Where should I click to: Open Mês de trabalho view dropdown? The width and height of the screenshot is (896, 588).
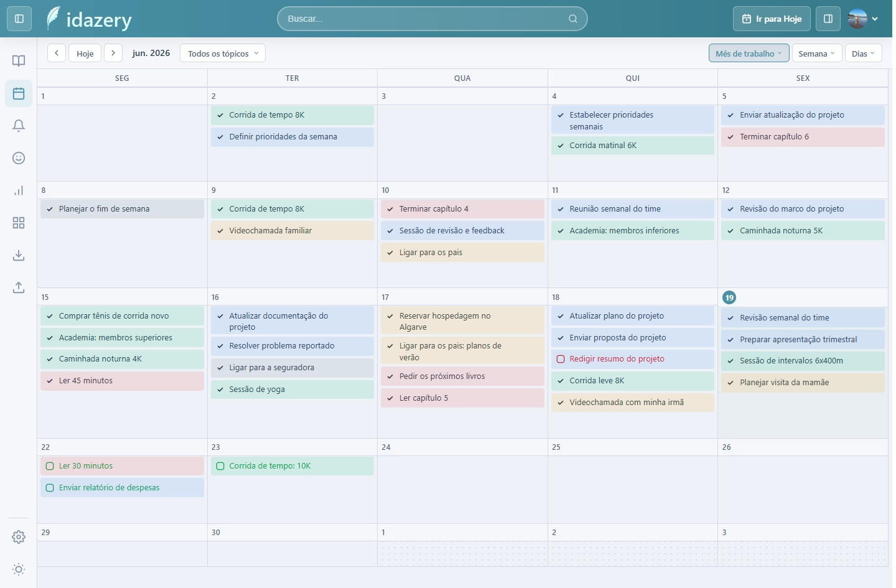(x=749, y=54)
